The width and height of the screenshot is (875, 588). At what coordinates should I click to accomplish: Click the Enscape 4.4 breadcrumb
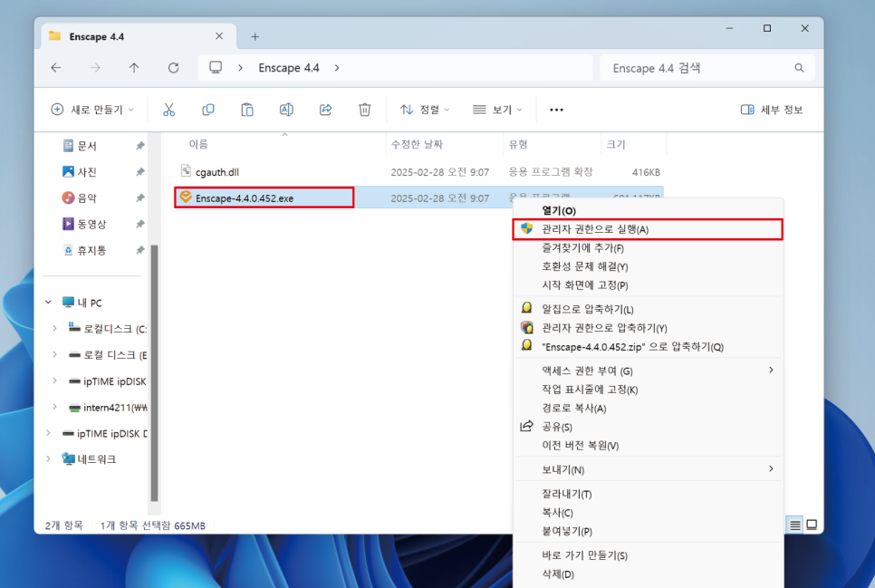(289, 68)
